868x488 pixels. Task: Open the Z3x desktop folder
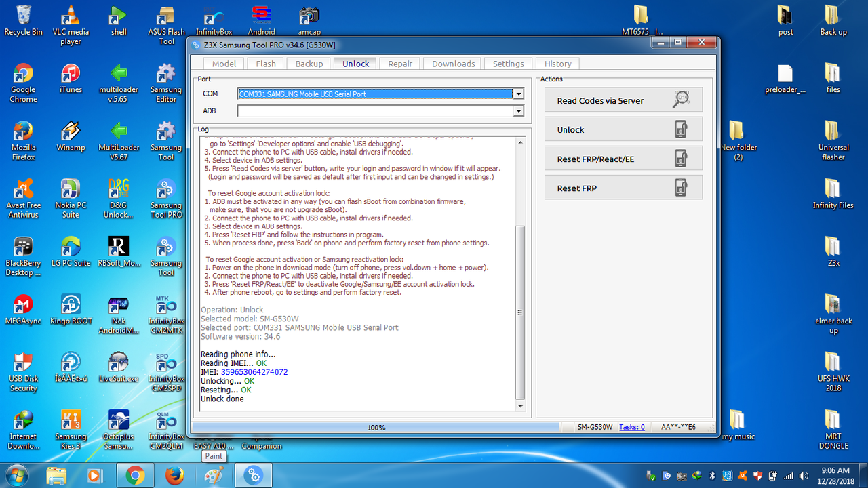tap(833, 251)
